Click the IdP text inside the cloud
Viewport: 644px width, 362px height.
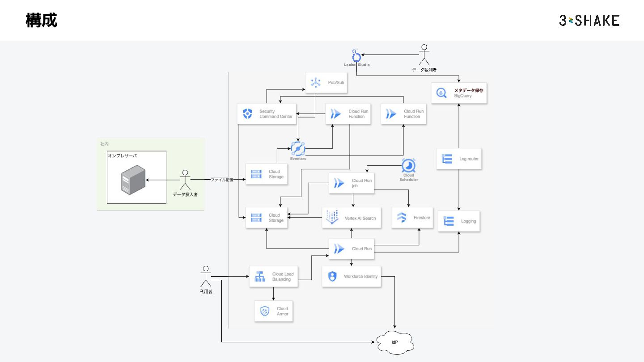pos(395,343)
